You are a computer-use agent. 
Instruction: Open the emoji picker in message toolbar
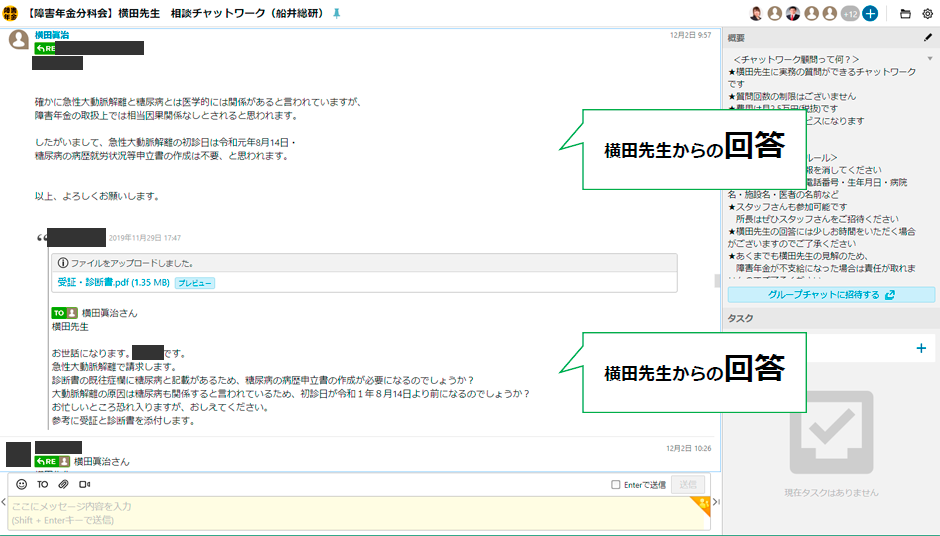pos(22,484)
